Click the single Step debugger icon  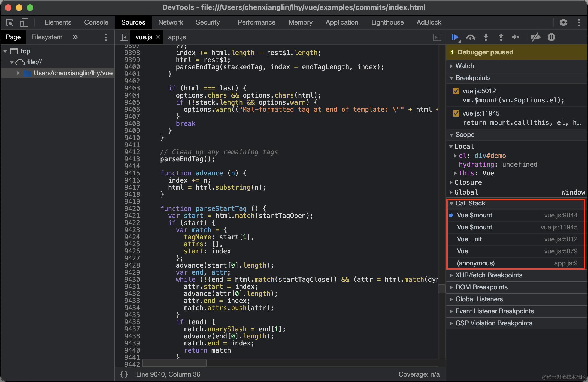pos(516,37)
